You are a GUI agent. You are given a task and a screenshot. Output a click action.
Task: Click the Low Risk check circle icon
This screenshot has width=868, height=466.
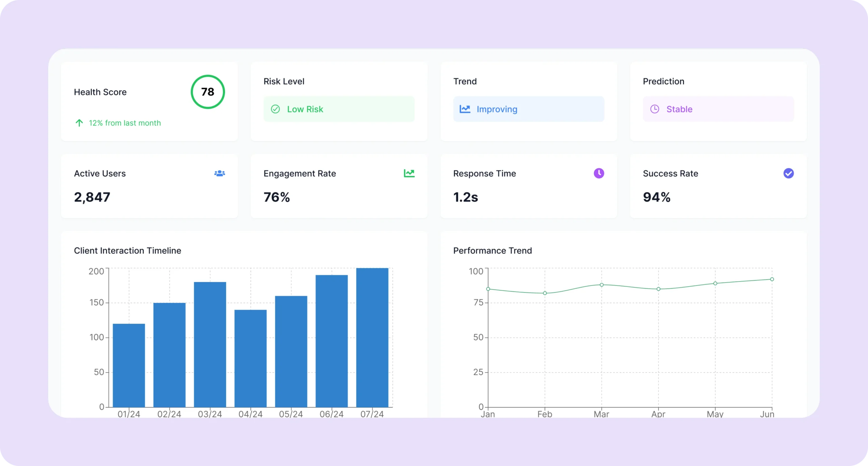point(275,109)
